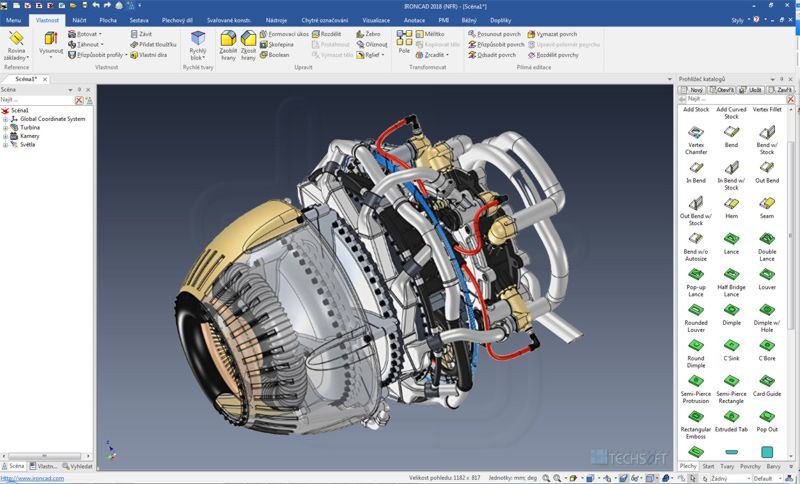This screenshot has width=800, height=484.
Task: Select Přidat tloušťku thicken tool
Action: click(153, 44)
